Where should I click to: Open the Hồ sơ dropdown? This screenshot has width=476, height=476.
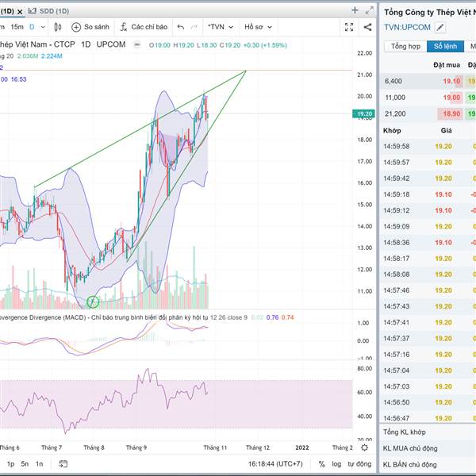[258, 27]
